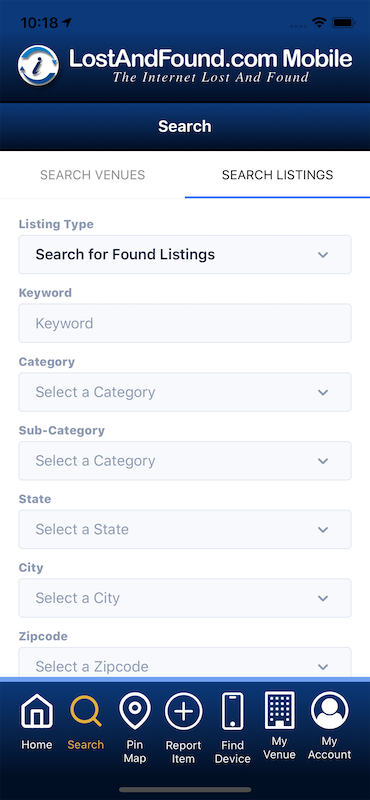Select the Search Listings tab
Screen dimensions: 370x800
[278, 175]
